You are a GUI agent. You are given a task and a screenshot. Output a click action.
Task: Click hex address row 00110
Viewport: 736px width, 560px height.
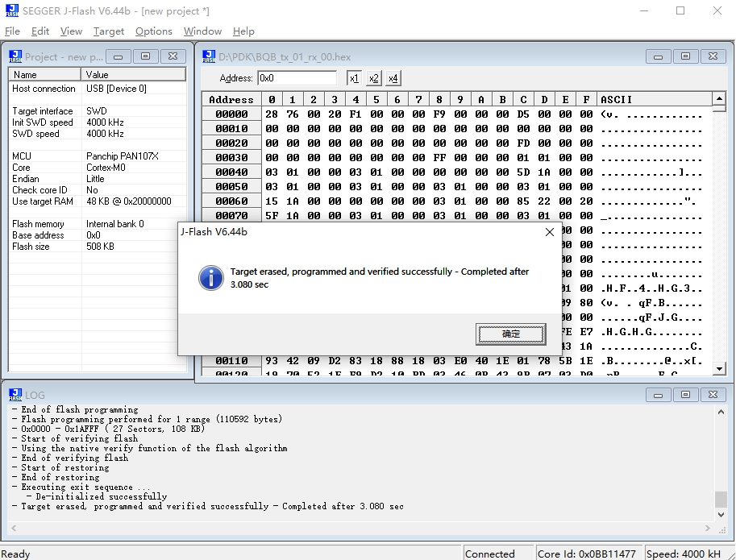[231, 361]
